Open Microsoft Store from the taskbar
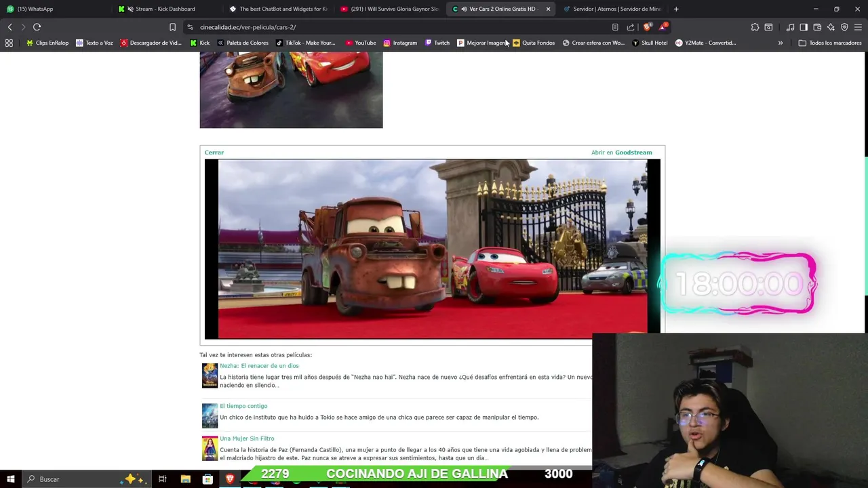The width and height of the screenshot is (868, 488). pos(208,479)
